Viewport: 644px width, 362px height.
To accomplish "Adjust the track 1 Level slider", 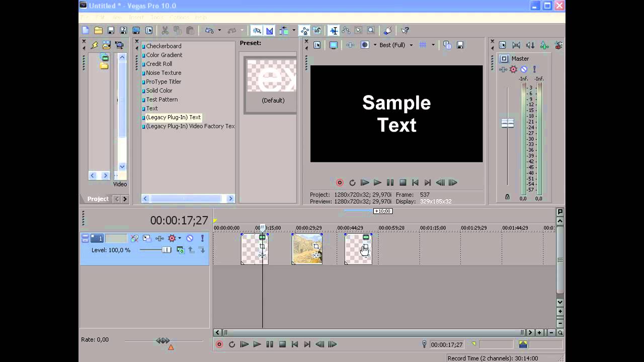I will click(x=167, y=250).
